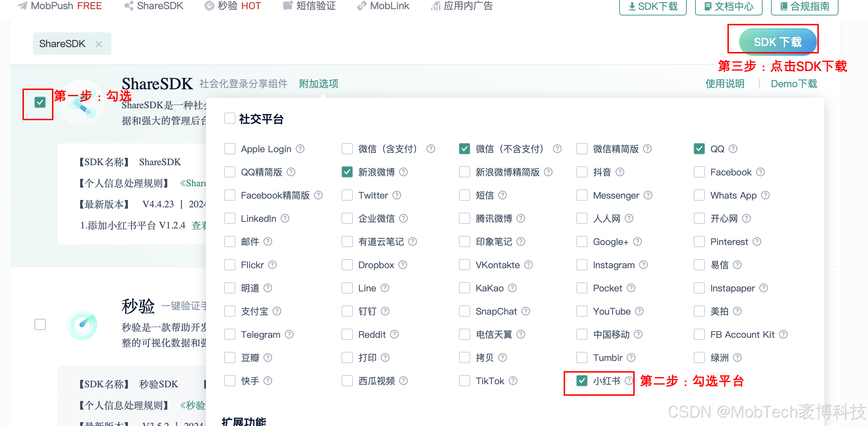Open the help icon beside 新浪微博

[x=403, y=172]
